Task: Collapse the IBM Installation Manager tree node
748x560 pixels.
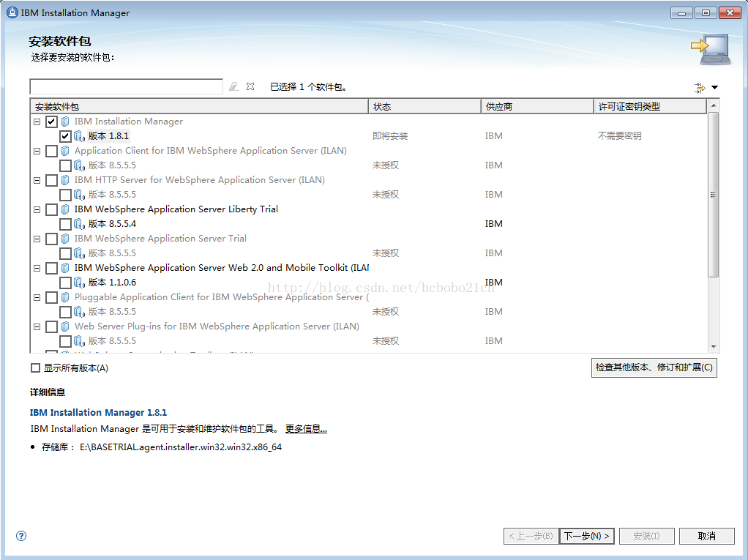Action: tap(37, 122)
